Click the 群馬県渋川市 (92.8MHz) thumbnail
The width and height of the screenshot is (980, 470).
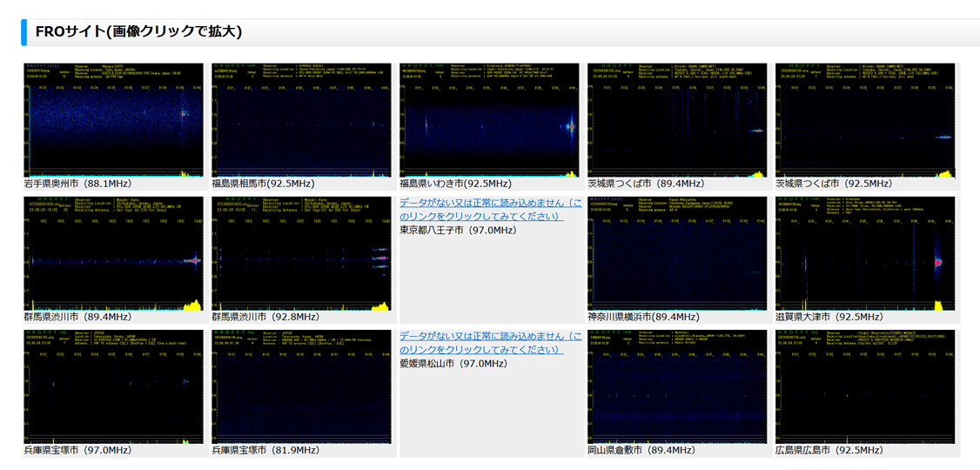pos(301,253)
